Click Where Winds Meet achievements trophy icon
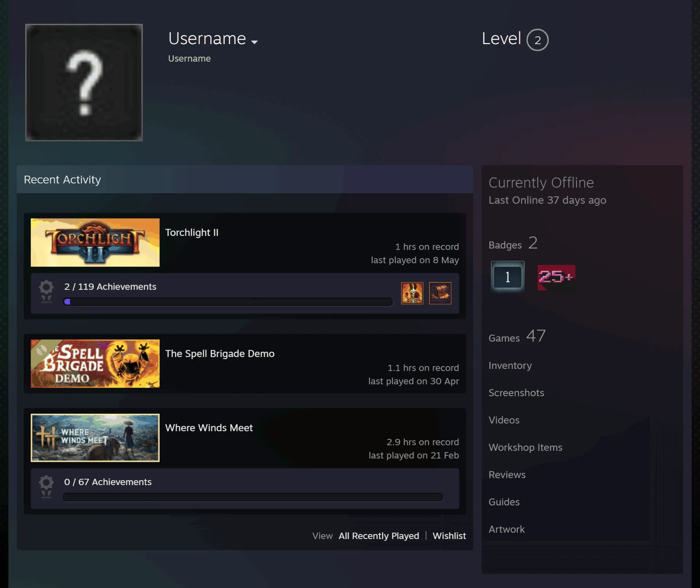Viewport: 700px width, 588px height. [x=46, y=487]
